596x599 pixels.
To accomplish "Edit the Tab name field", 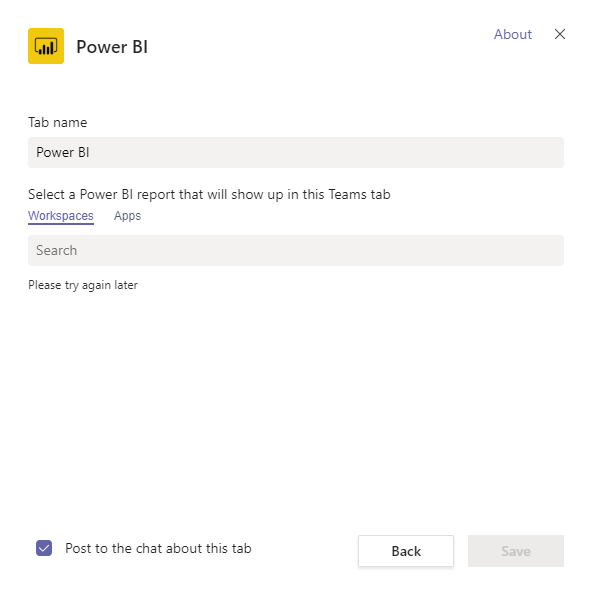I will [296, 152].
